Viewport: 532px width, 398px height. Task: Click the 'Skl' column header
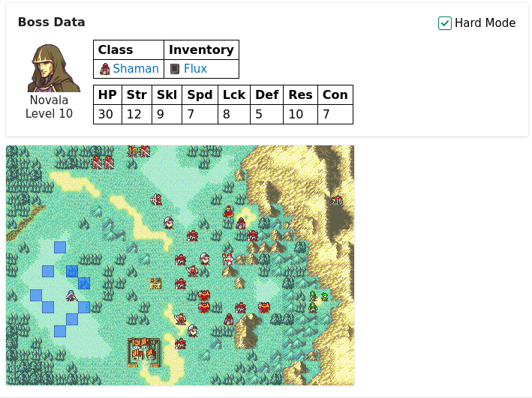167,95
